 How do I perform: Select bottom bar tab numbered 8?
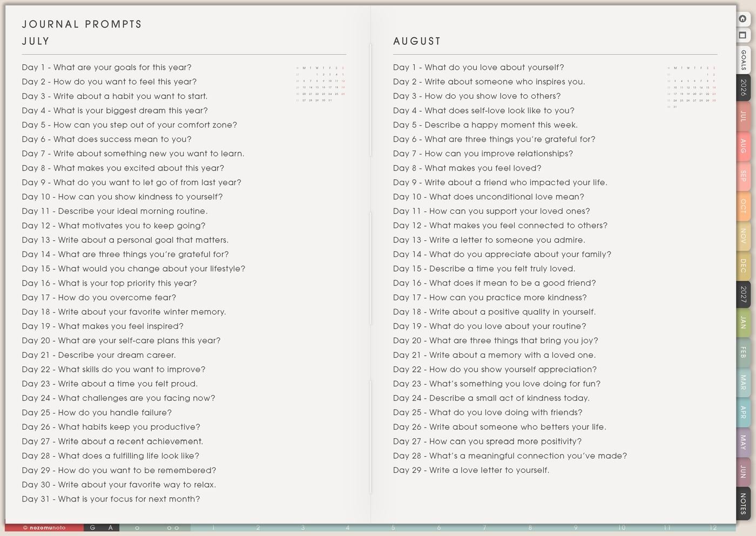coord(530,528)
